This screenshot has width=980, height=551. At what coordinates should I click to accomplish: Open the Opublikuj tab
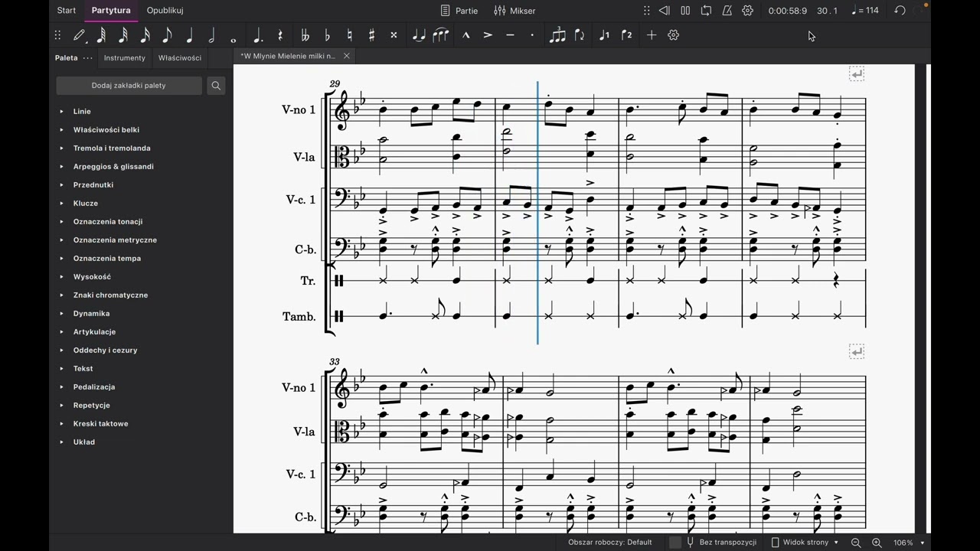(165, 11)
